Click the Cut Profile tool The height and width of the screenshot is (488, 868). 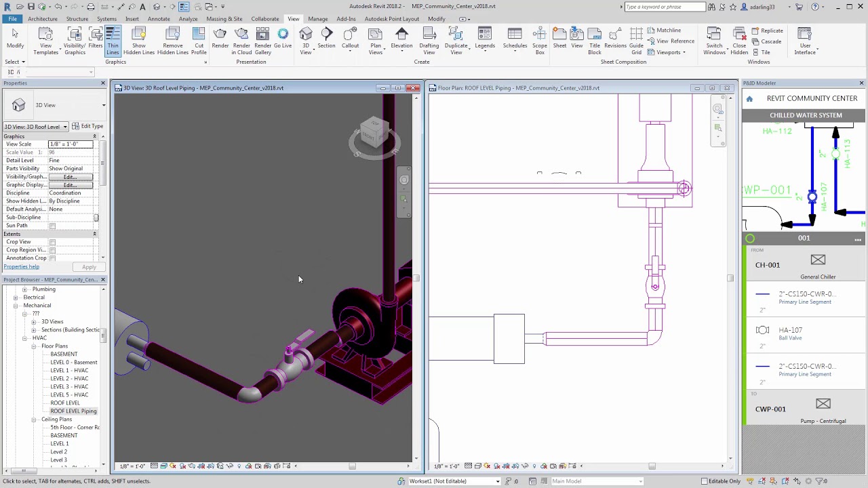click(199, 41)
